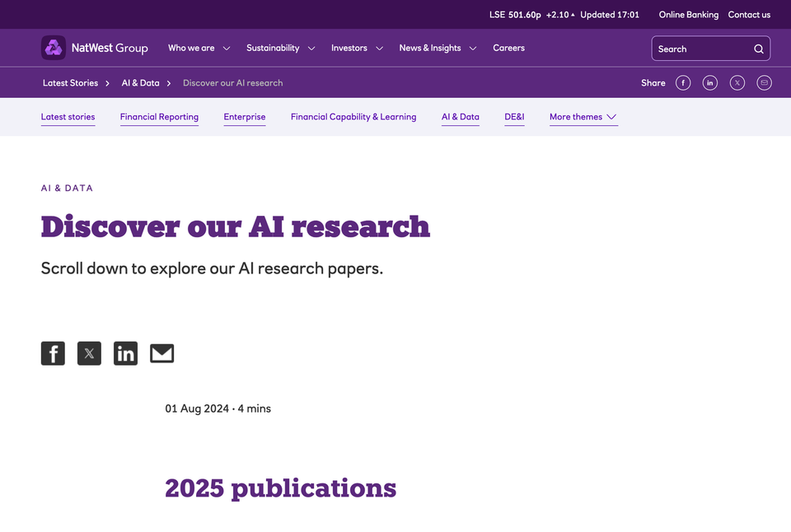Image resolution: width=791 pixels, height=532 pixels.
Task: Open the Facebook share icon in header
Action: pos(682,82)
